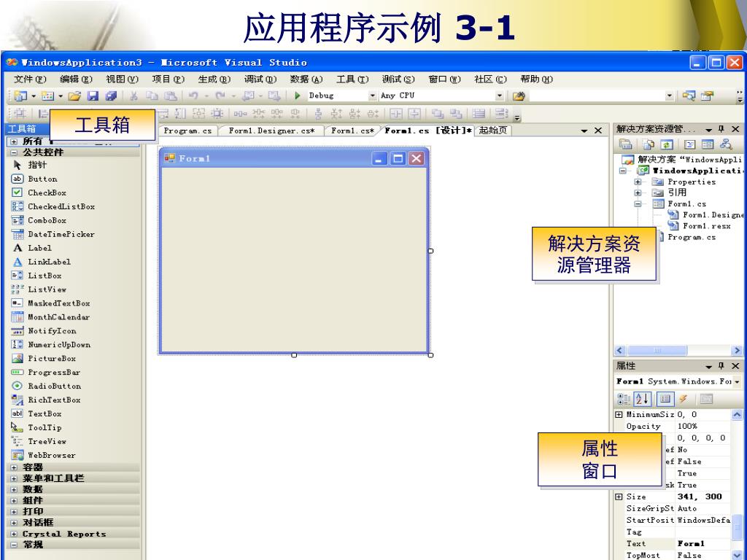Click the StartPosition value WindowsDefa
The height and width of the screenshot is (560, 747).
pos(704,520)
